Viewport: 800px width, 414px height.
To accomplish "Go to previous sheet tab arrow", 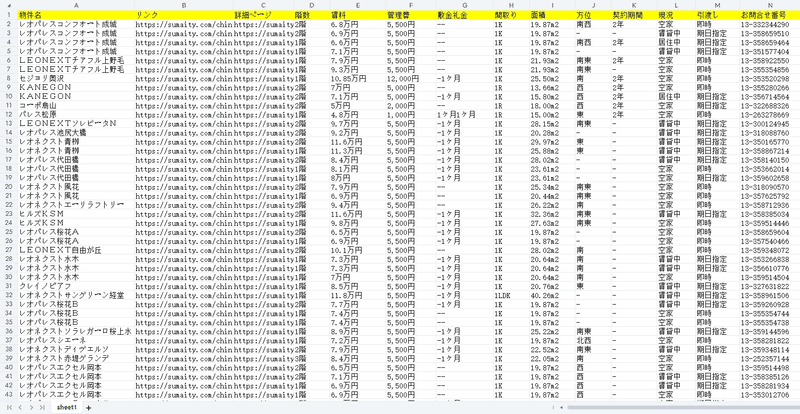I will pos(20,407).
